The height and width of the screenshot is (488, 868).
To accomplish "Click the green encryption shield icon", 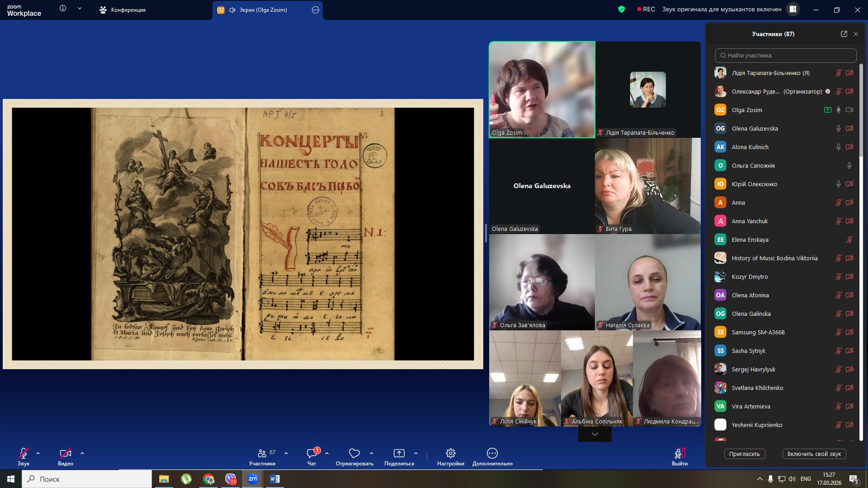I will click(x=622, y=9).
